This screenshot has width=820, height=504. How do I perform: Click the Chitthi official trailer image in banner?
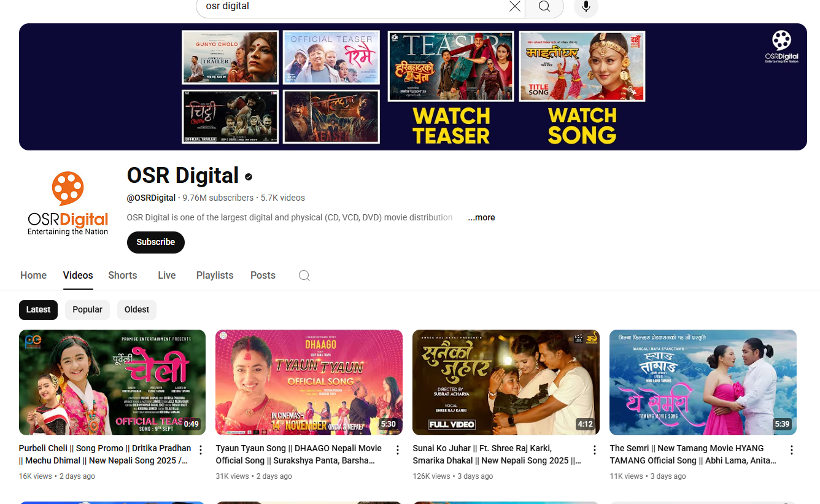(230, 117)
